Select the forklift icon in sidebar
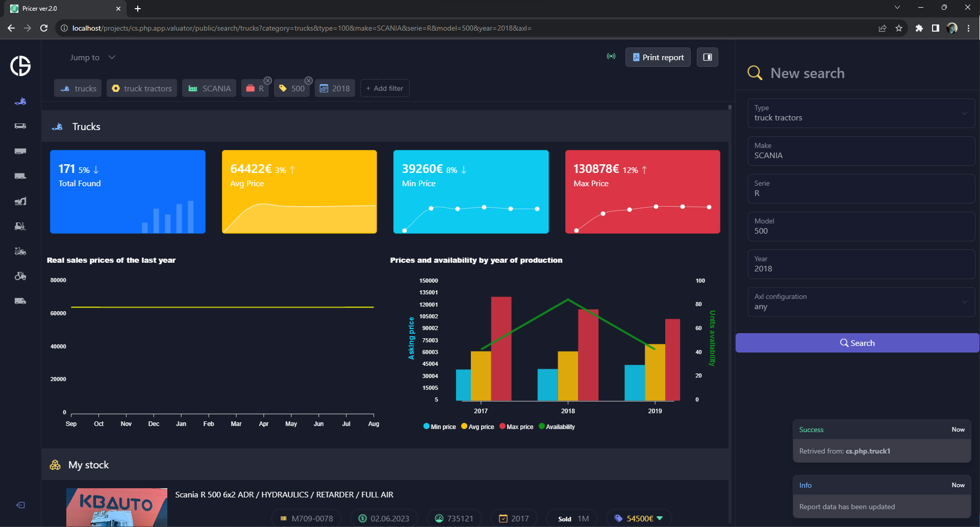The width and height of the screenshot is (980, 527). click(20, 226)
